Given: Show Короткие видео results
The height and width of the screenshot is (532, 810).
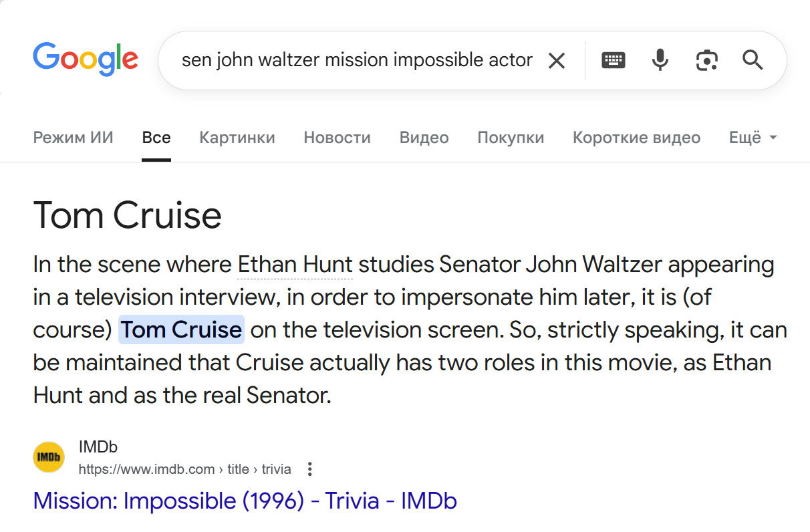Looking at the screenshot, I should tap(636, 138).
